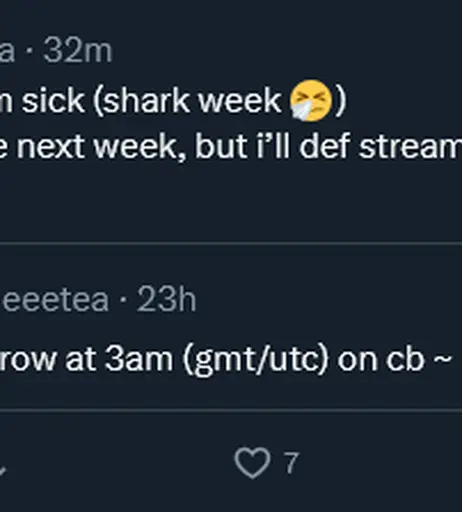The image size is (462, 512).
Task: Click the word 'sick' in the first tweet
Action: pos(53,100)
